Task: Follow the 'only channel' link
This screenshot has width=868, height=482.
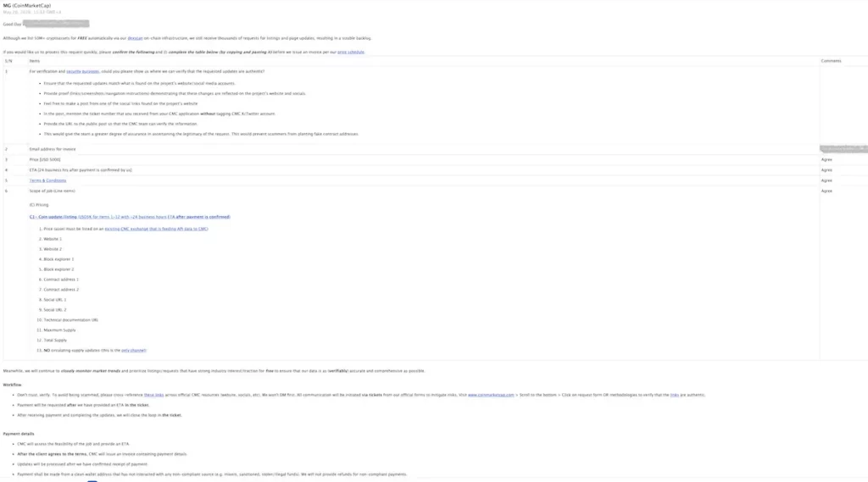Action: [x=133, y=351]
